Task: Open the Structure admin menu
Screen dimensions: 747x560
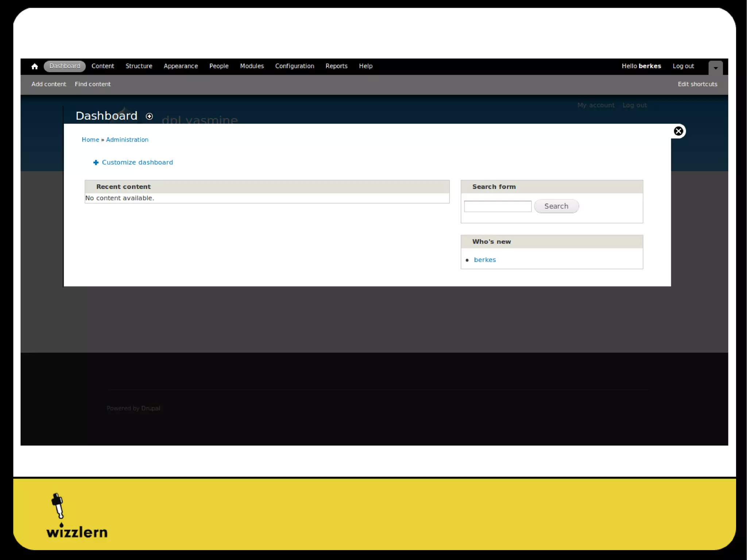Action: [139, 66]
